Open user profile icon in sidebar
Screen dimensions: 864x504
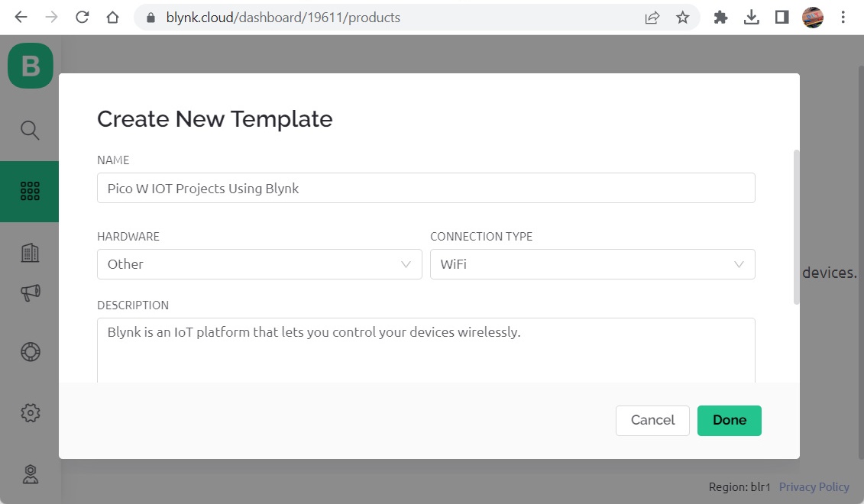click(31, 474)
